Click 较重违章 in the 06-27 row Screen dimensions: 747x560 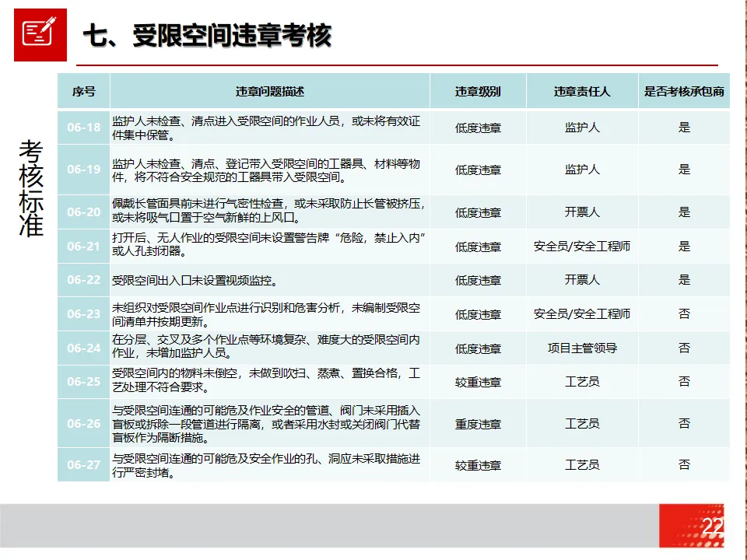point(478,465)
